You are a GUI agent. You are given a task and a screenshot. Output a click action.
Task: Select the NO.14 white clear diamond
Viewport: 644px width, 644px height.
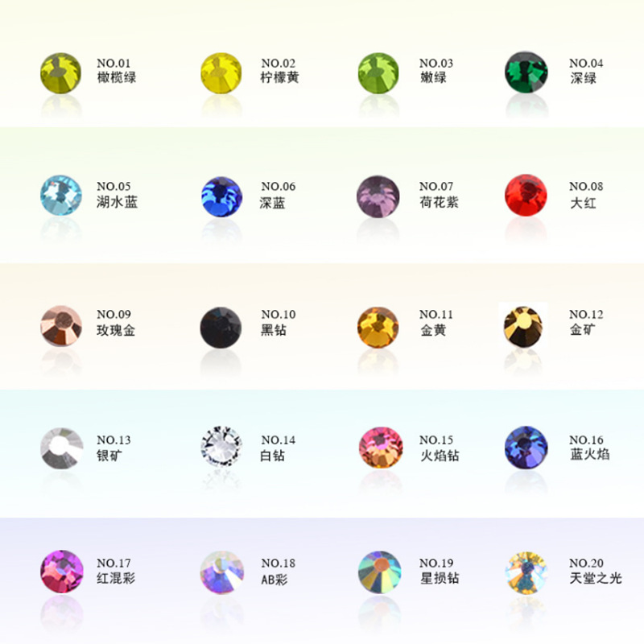[221, 447]
